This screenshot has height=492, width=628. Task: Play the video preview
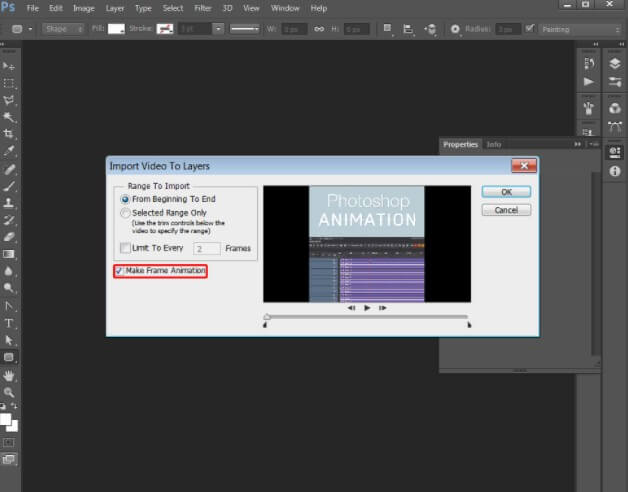367,308
